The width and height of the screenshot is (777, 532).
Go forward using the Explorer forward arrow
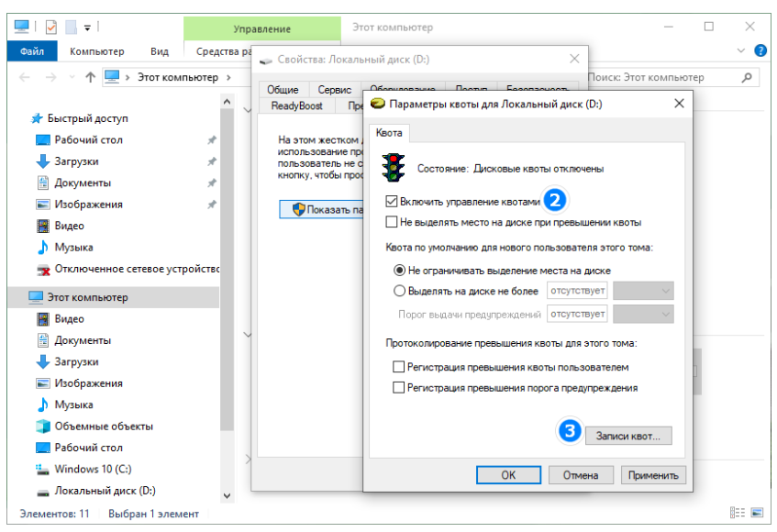[50, 77]
